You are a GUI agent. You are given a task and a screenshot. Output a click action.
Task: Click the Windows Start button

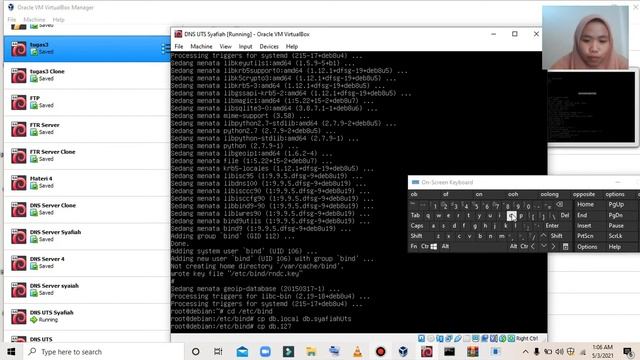pos(11,351)
